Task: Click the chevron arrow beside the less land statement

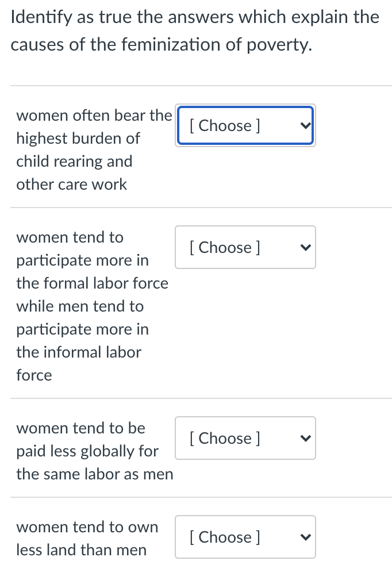Action: (x=306, y=537)
